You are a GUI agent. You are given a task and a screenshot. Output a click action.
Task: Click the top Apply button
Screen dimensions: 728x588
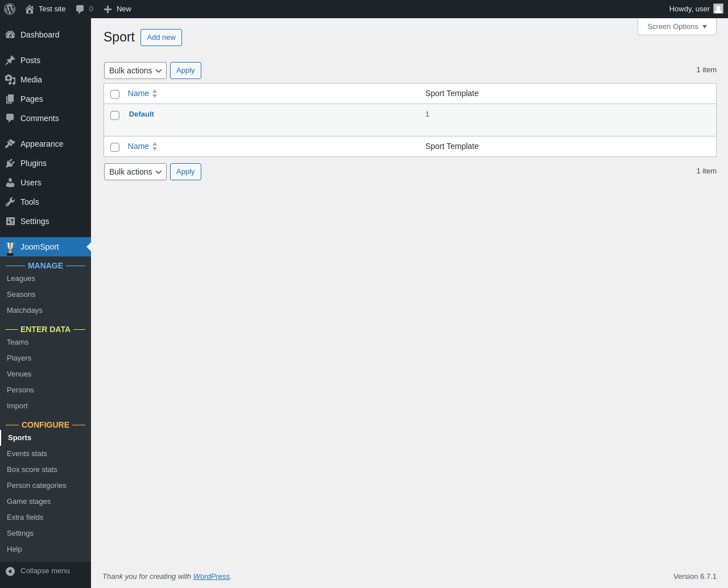click(185, 71)
